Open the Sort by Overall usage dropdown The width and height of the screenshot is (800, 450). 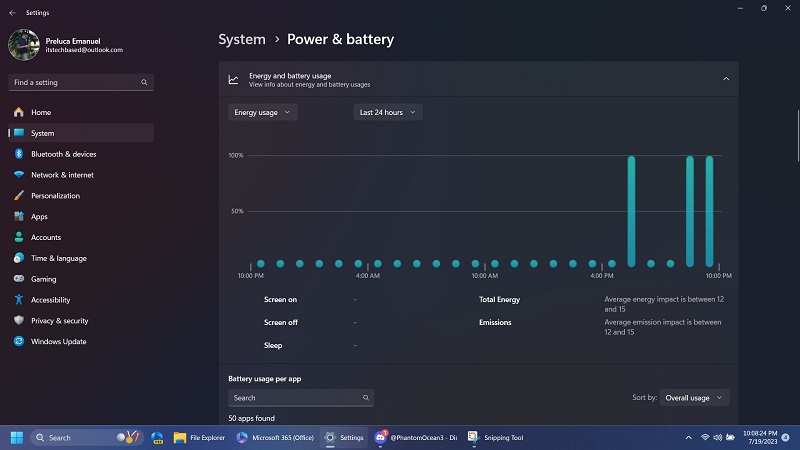point(694,397)
